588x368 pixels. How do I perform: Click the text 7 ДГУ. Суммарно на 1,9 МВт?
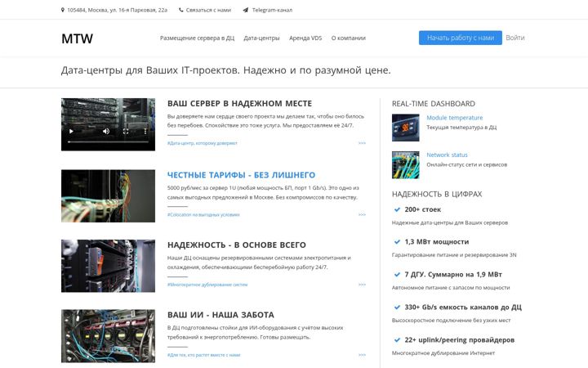coord(453,275)
